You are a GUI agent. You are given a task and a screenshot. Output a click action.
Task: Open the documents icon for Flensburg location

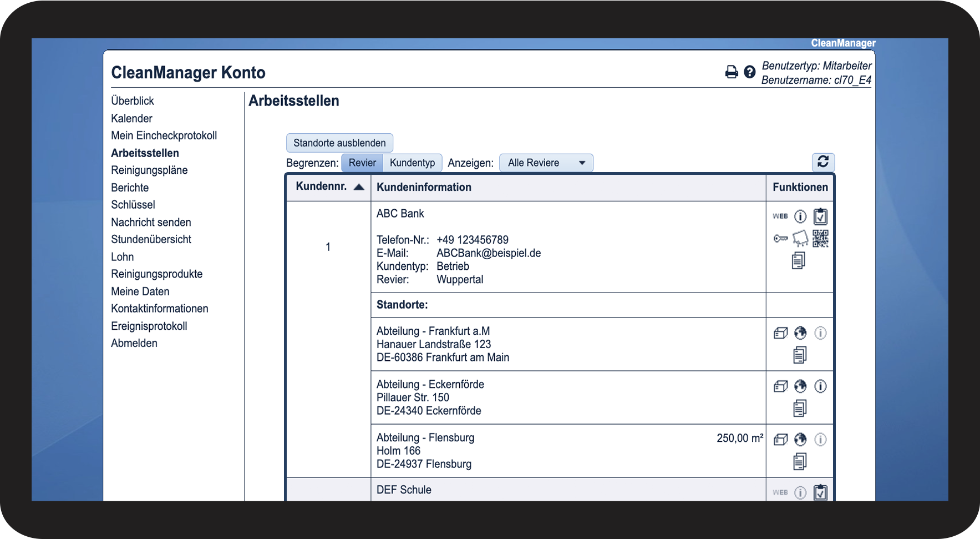[799, 461]
